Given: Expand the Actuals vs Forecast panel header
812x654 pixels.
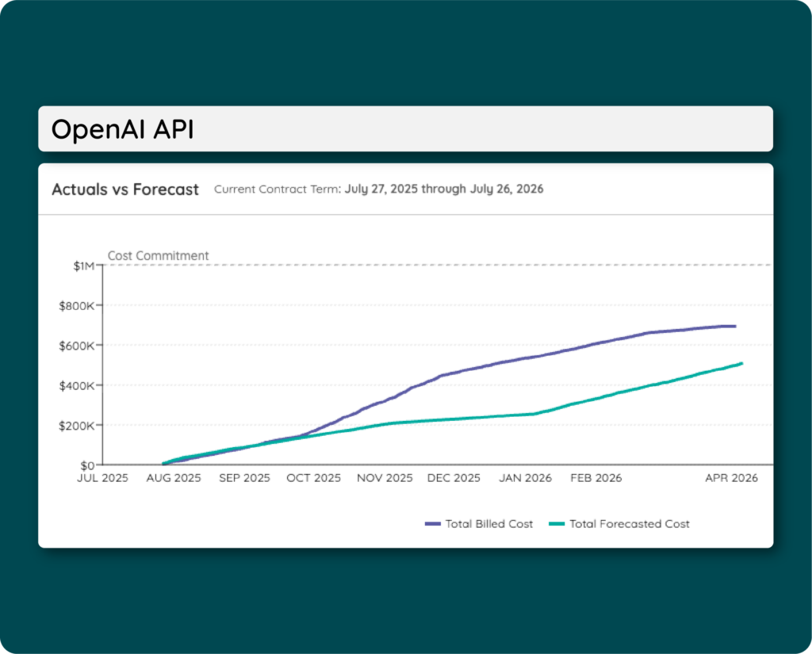Looking at the screenshot, I should point(124,189).
